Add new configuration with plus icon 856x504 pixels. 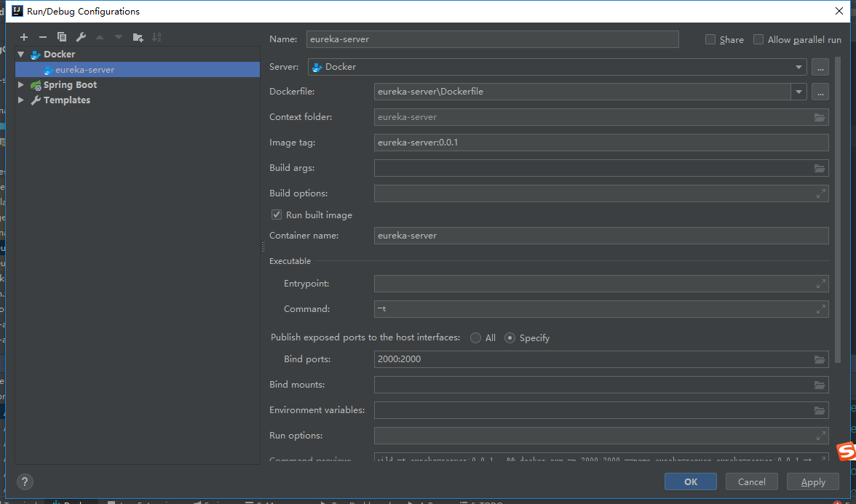24,37
